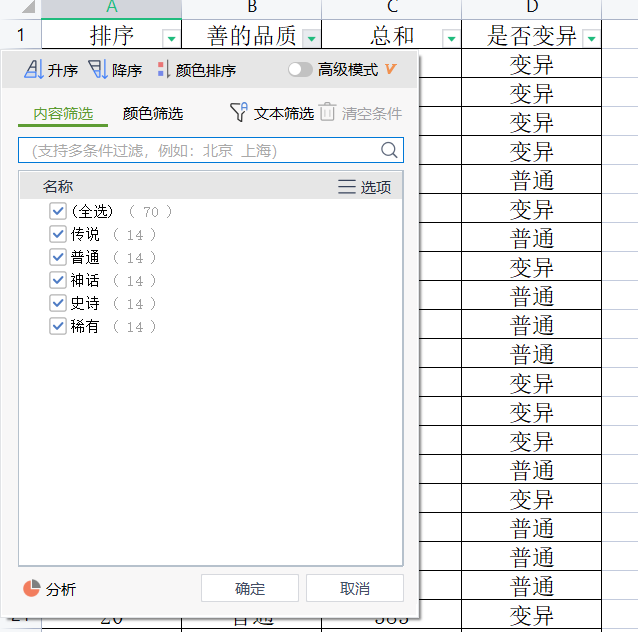638x632 pixels.
Task: Open filter dropdown for 总和 column
Action: point(451,39)
